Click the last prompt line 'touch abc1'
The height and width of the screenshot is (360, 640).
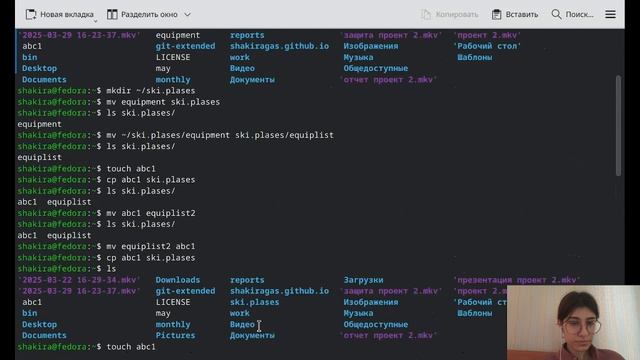pyautogui.click(x=131, y=347)
